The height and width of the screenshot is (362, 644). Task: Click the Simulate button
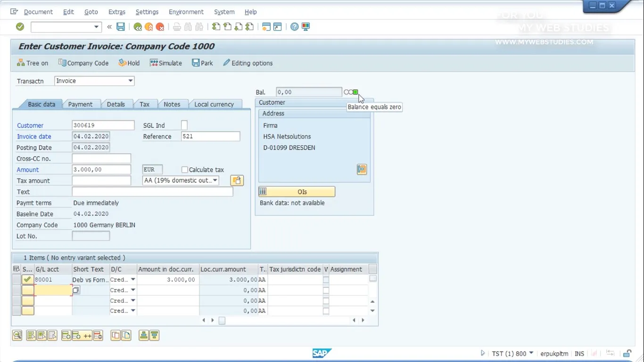pos(166,63)
